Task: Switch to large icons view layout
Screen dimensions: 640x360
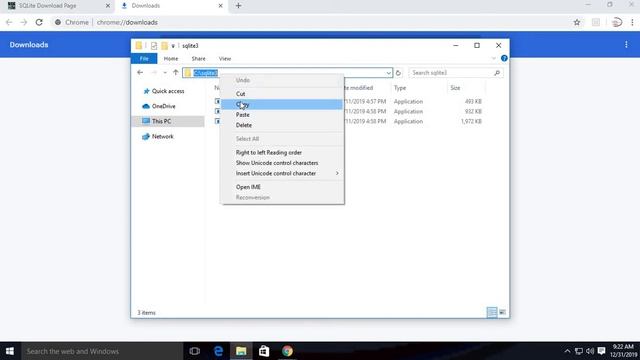Action: click(502, 313)
